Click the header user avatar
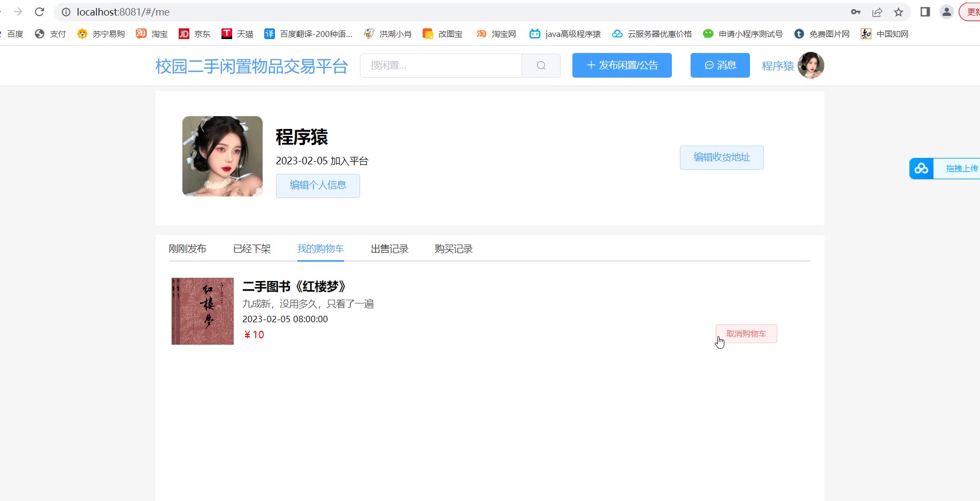The height and width of the screenshot is (501, 980). 810,65
